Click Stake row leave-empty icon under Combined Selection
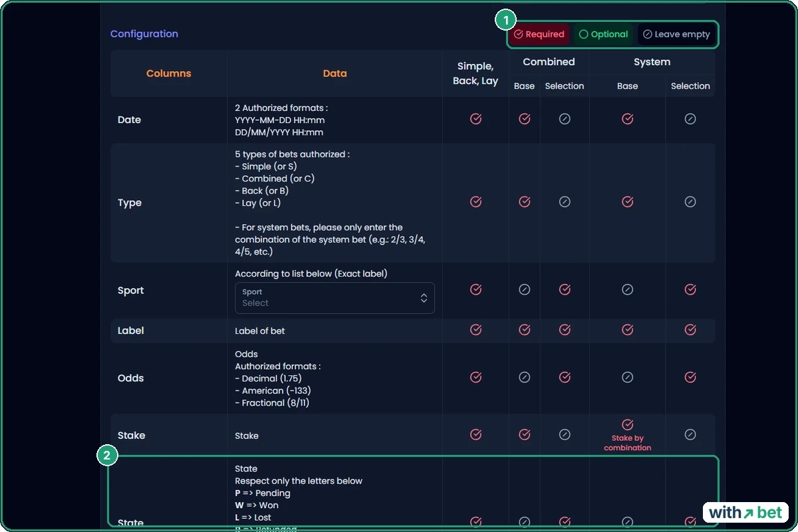798x532 pixels. pyautogui.click(x=565, y=434)
